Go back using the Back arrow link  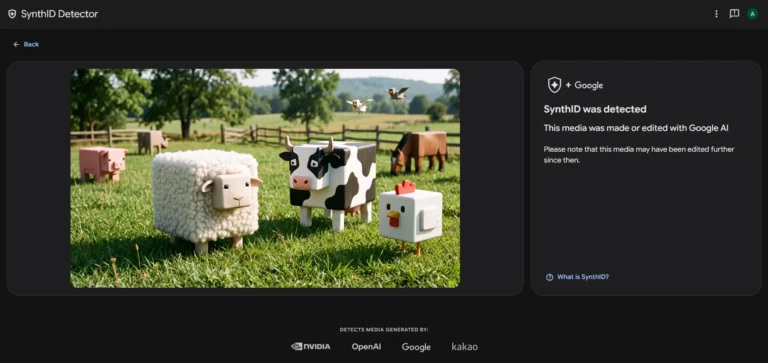[x=26, y=44]
